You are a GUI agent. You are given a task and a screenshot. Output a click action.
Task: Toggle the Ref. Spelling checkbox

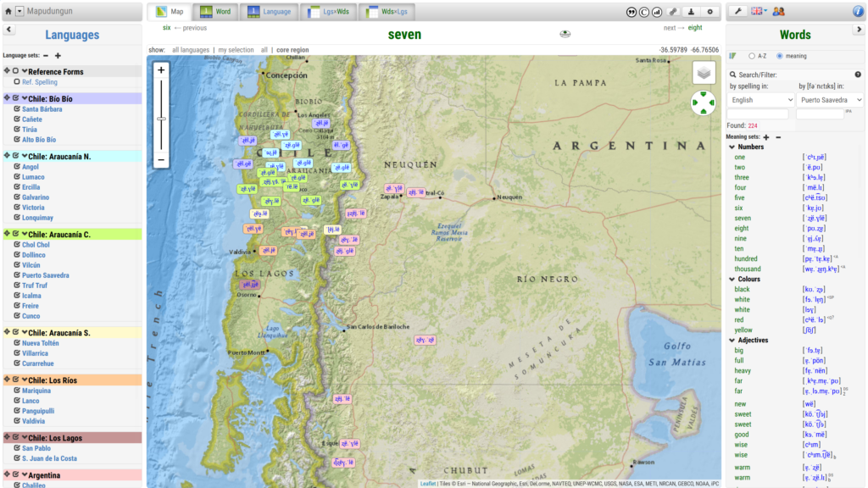[x=16, y=82]
